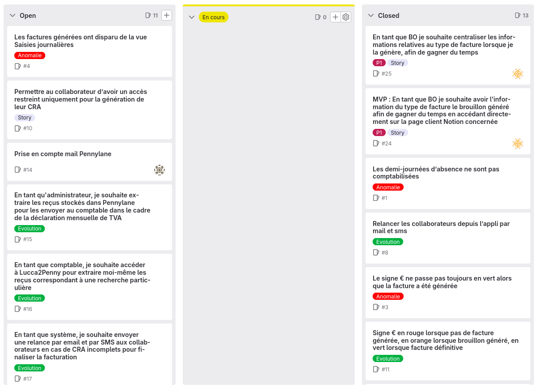The height and width of the screenshot is (392, 542).
Task: Click the Story label on issue #10
Action: [x=25, y=118]
